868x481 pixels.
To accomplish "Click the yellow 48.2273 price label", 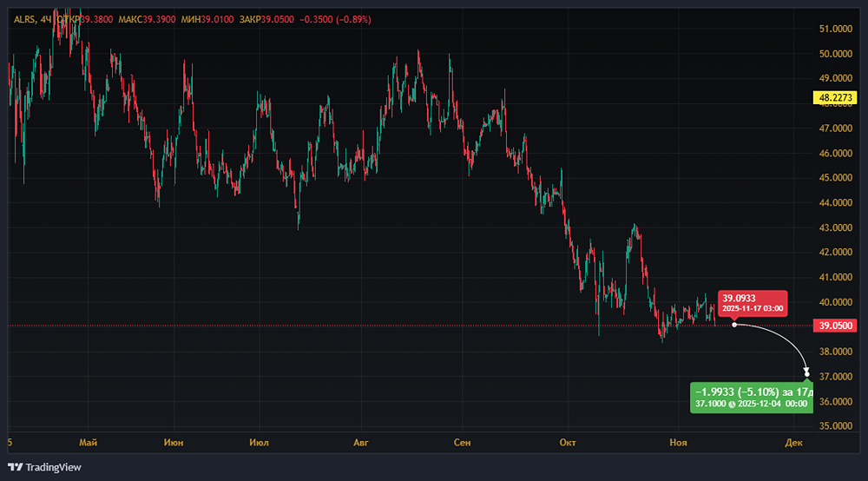I will (835, 98).
